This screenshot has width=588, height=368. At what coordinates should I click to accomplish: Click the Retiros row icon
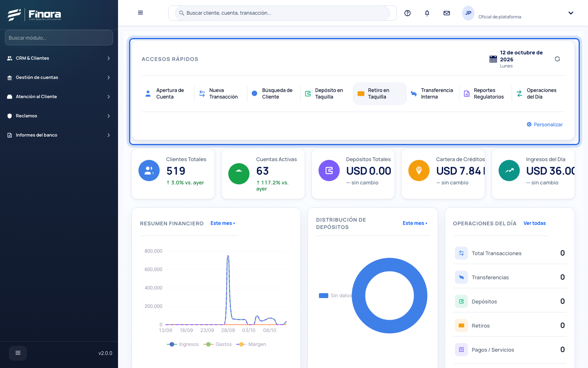click(461, 325)
